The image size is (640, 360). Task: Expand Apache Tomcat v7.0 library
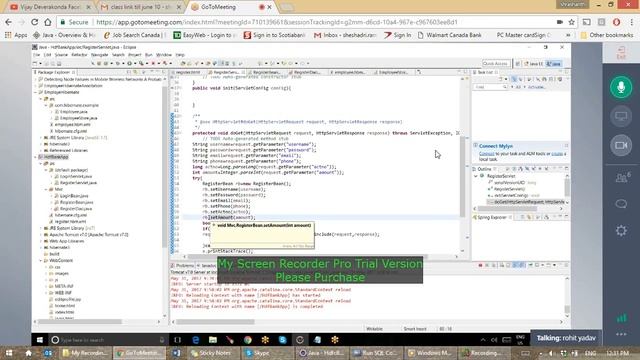[41, 235]
